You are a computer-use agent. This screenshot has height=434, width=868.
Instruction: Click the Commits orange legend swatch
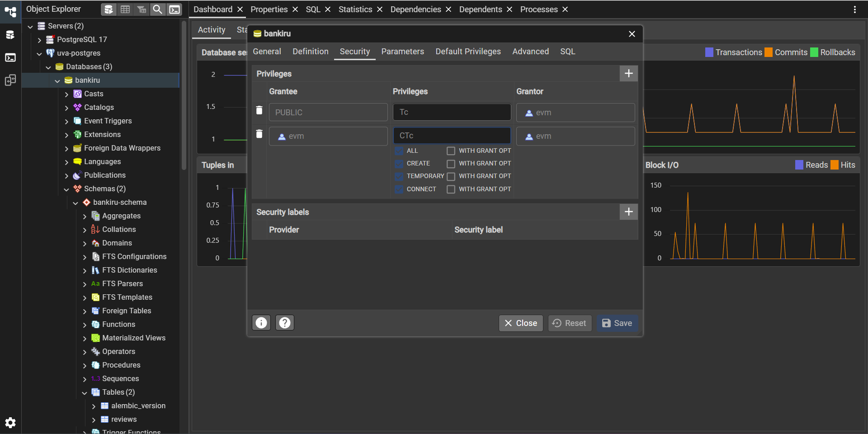point(769,52)
